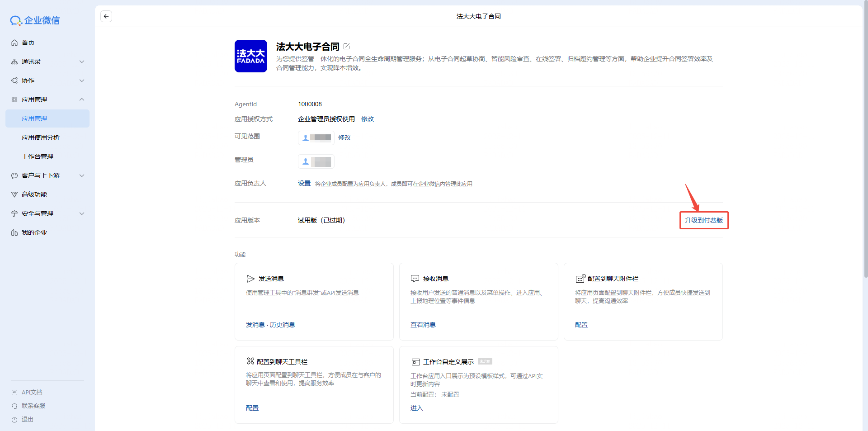
Task: Open the API文档 link
Action: (32, 393)
